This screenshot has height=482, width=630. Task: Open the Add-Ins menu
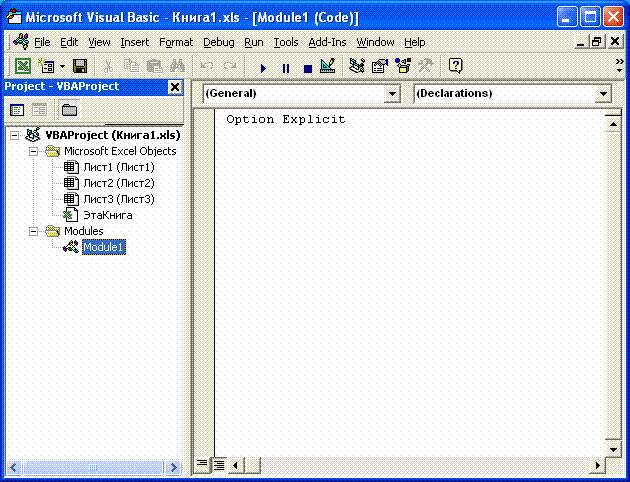[327, 42]
